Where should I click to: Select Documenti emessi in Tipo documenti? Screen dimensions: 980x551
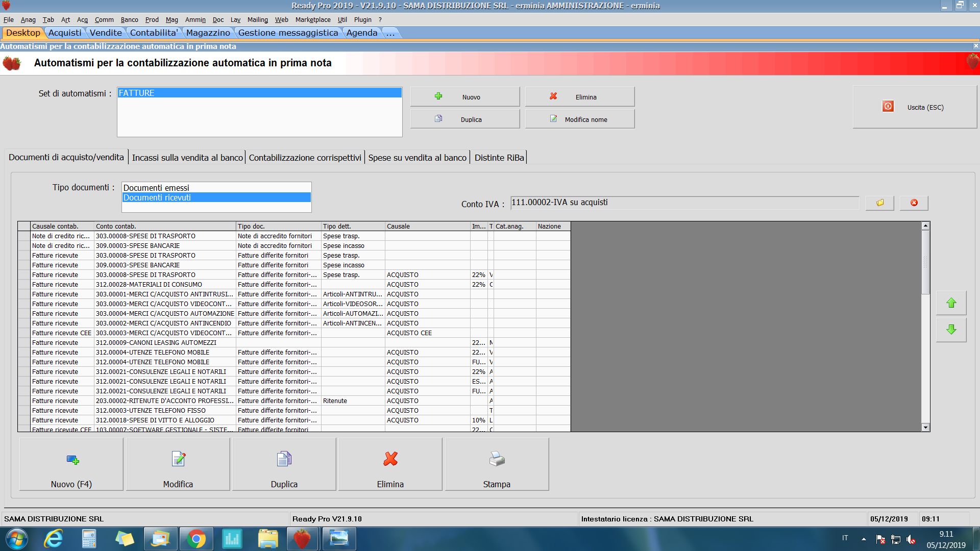click(x=216, y=188)
